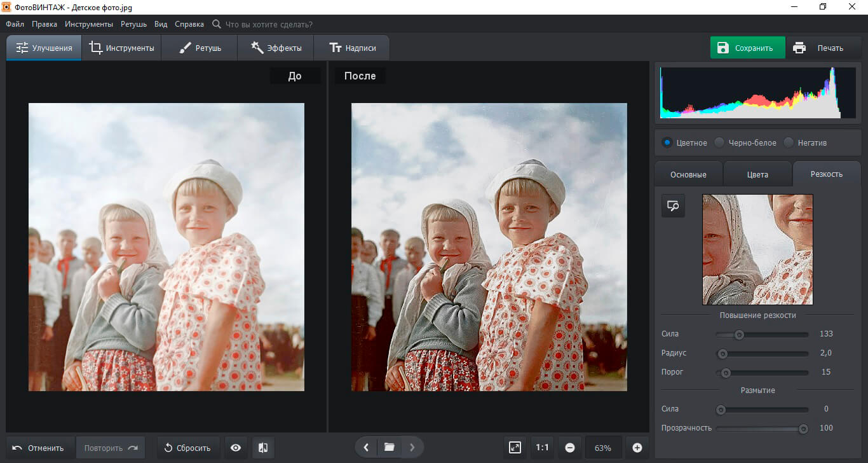Screen dimensions: 868x463
Task: Zoom in with the plus button
Action: tap(637, 448)
